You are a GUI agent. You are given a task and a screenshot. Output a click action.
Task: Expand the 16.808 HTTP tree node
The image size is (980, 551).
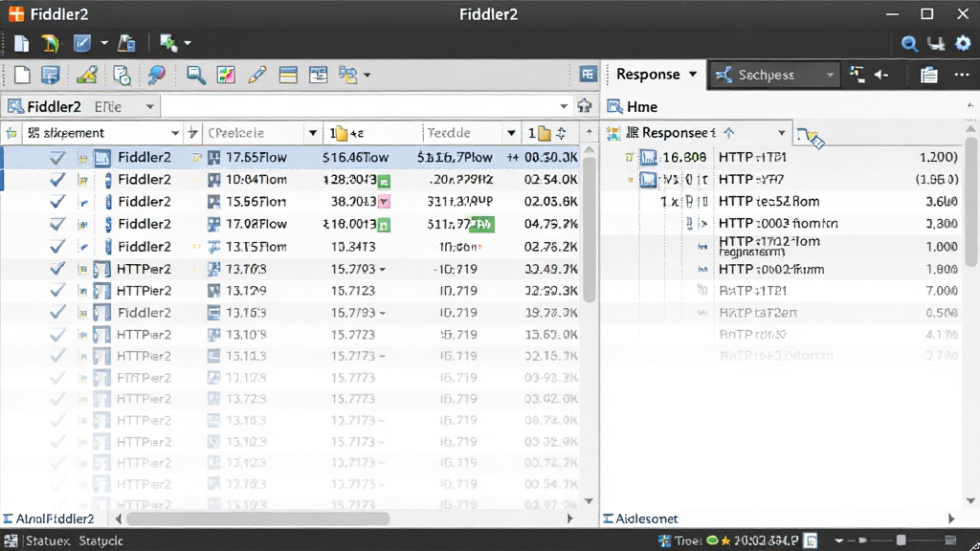pos(630,158)
